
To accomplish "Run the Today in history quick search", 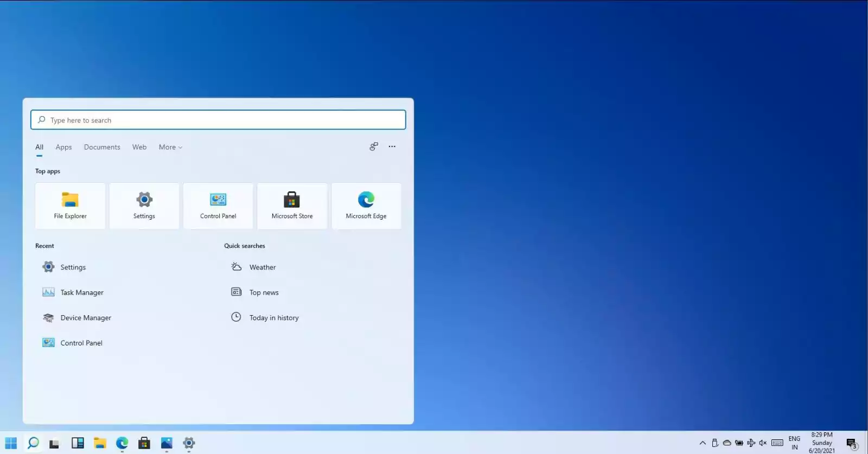I will pos(265,318).
